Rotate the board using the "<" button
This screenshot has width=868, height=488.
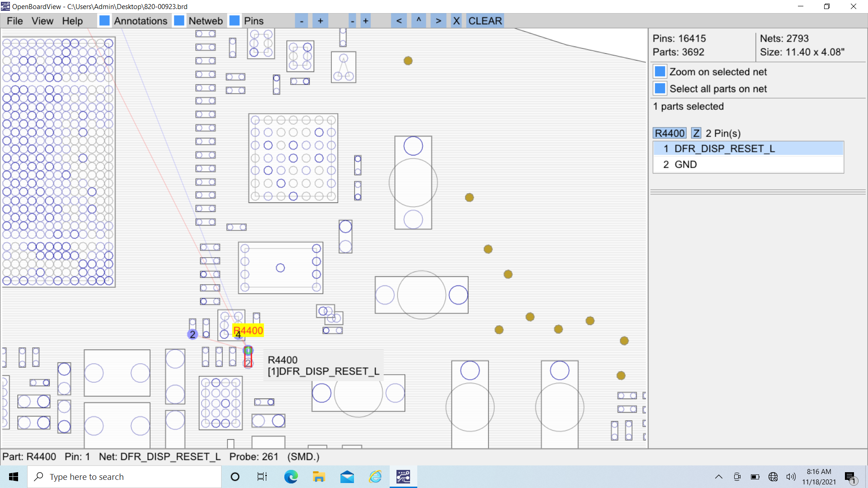[x=398, y=21]
